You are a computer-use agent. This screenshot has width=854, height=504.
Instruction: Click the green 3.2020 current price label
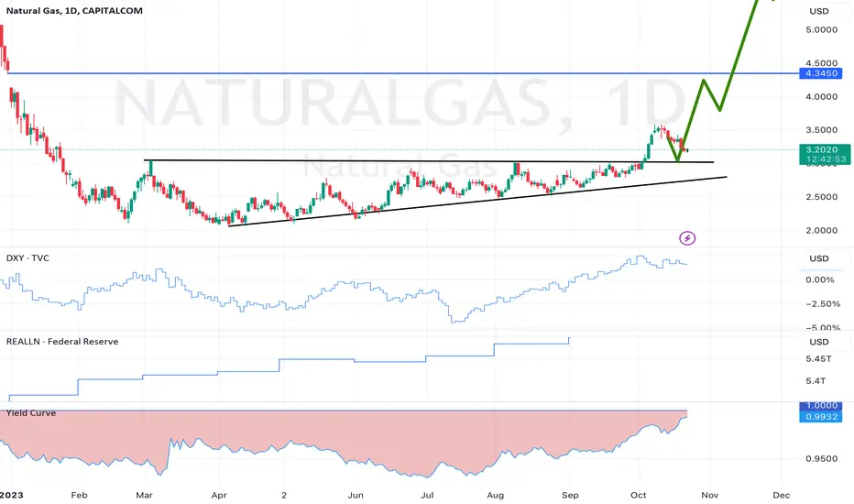[825, 149]
